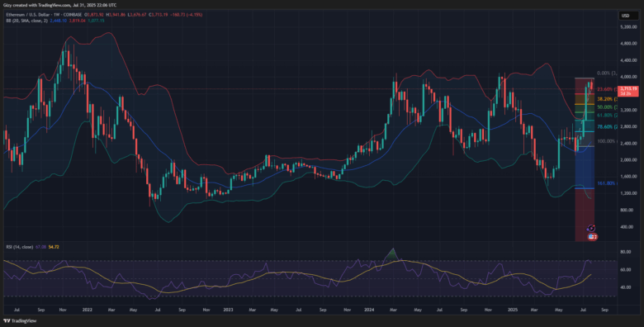Click 5,200.00 on the price axis
The height and width of the screenshot is (327, 644).
pyautogui.click(x=628, y=26)
